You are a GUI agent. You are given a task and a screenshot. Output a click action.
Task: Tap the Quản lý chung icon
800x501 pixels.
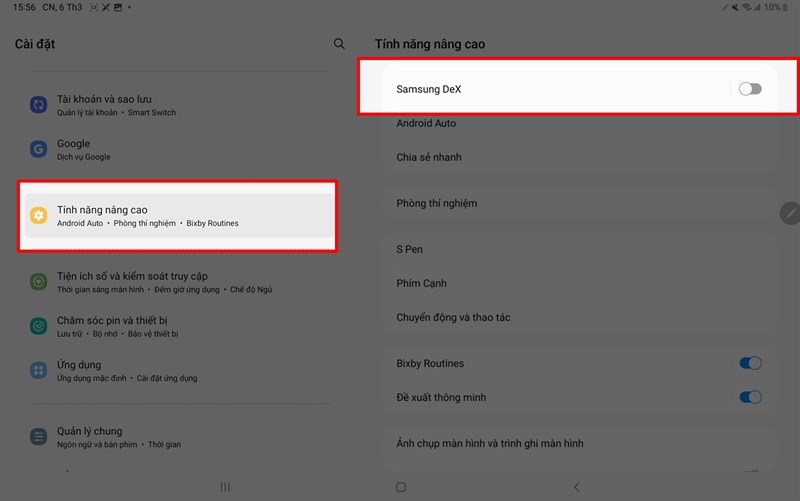click(x=39, y=437)
